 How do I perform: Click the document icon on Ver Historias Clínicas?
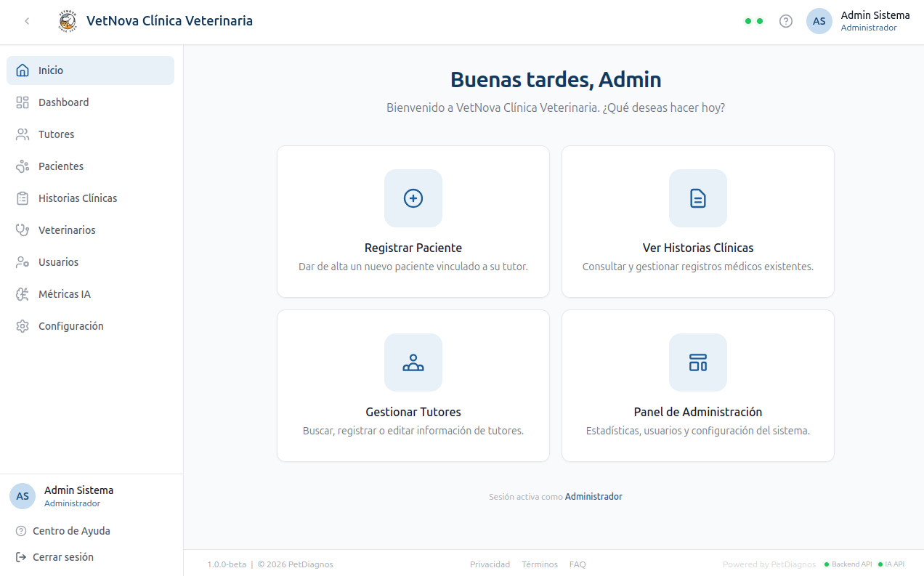(x=698, y=198)
